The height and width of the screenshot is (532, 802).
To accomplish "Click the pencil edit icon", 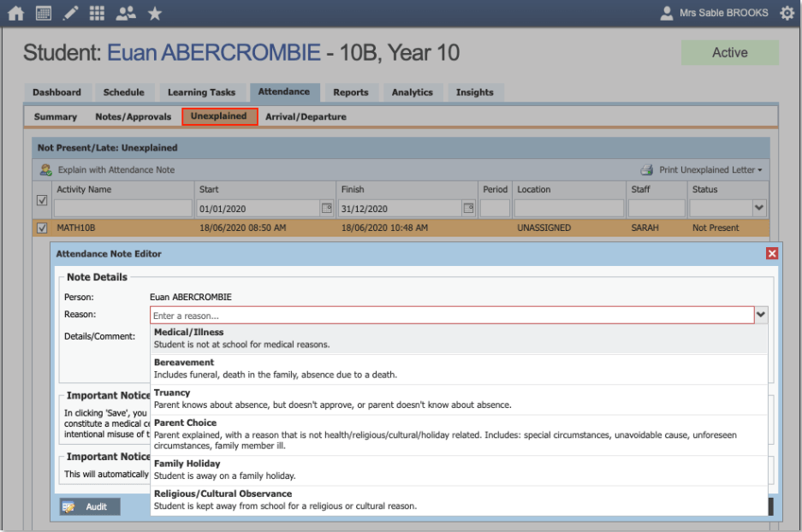I will 70,13.
